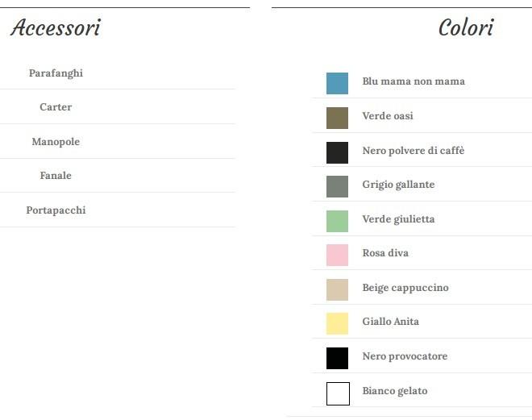The width and height of the screenshot is (532, 420).
Task: Click the Nero provocatore black swatch
Action: coord(337,358)
